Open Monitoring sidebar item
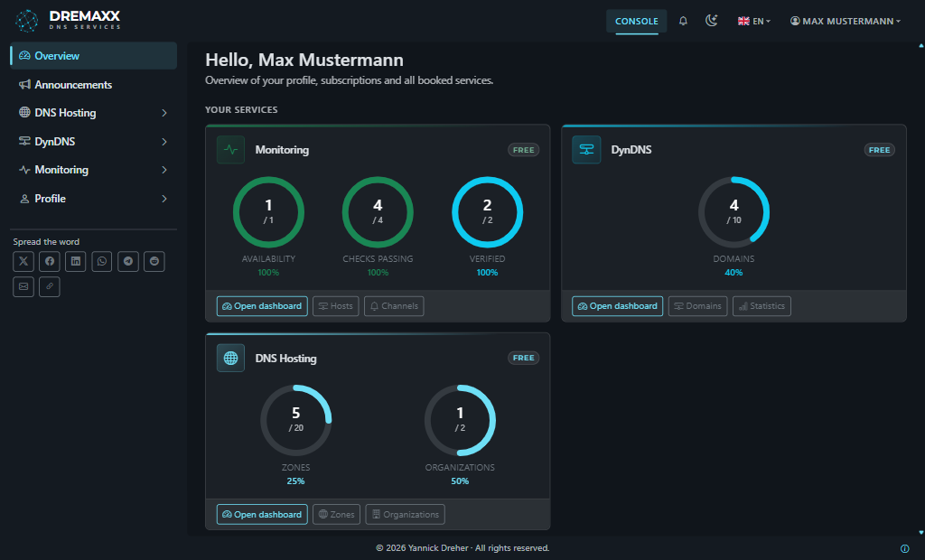The height and width of the screenshot is (560, 925). point(93,170)
